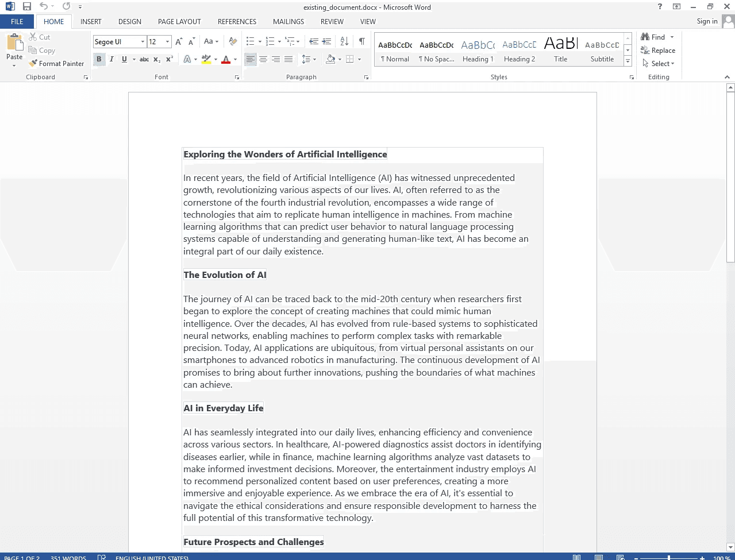Apply the Heading 1 style
This screenshot has height=560, width=735.
[478, 51]
